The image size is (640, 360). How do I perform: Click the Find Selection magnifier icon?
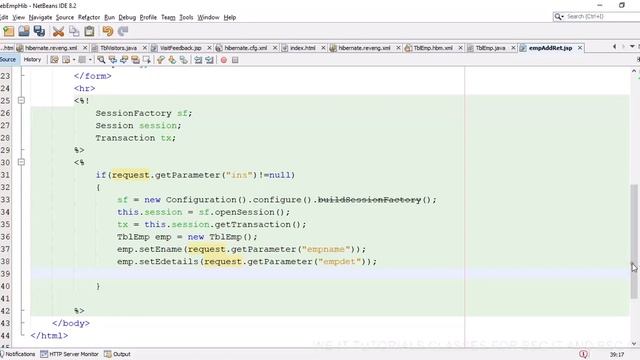101,60
